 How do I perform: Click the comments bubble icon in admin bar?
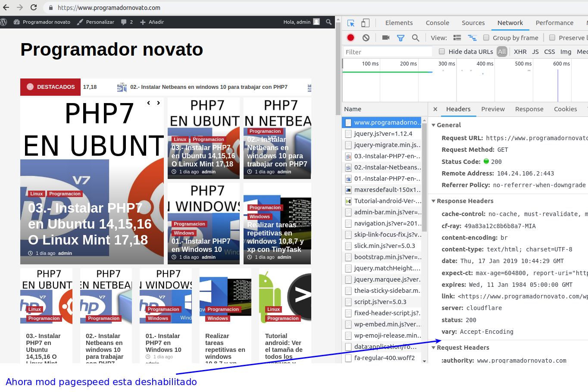coord(124,22)
